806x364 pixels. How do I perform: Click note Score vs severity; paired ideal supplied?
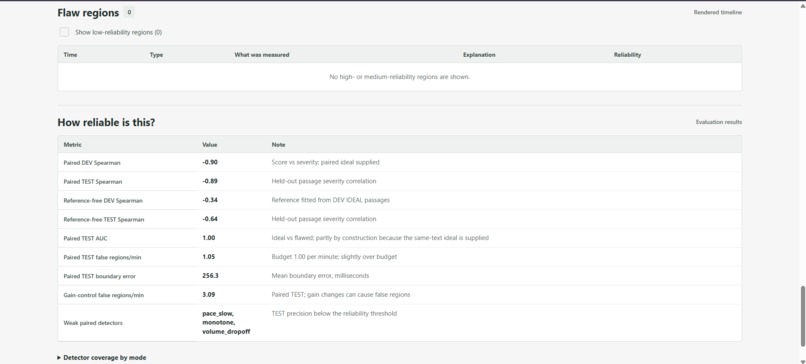[325, 162]
